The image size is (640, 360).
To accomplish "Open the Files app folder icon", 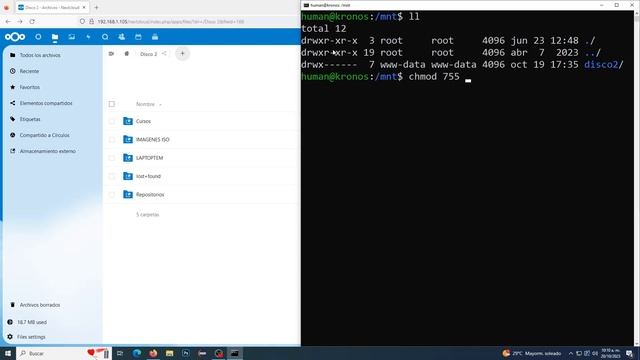I will pyautogui.click(x=55, y=37).
